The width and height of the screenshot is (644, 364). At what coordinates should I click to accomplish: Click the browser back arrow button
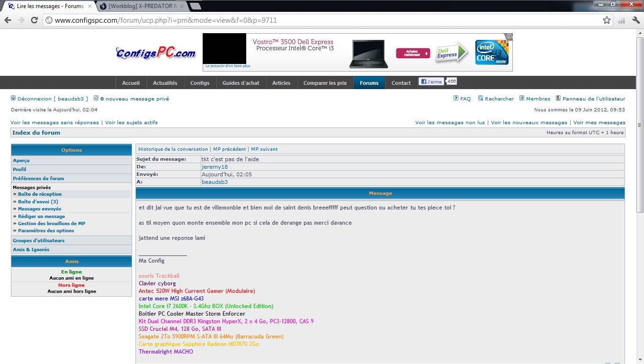coord(8,20)
